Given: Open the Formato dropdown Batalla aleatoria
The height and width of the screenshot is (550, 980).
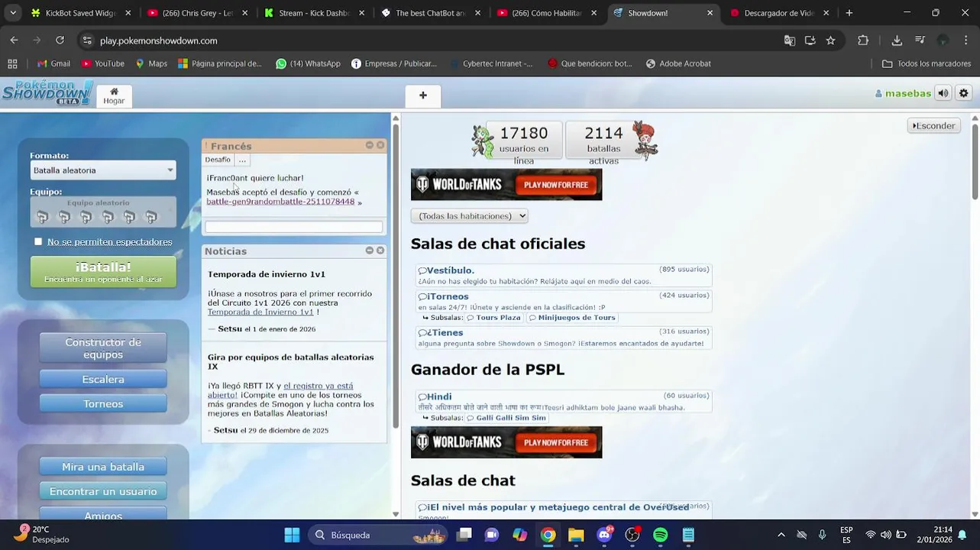Looking at the screenshot, I should (x=103, y=170).
